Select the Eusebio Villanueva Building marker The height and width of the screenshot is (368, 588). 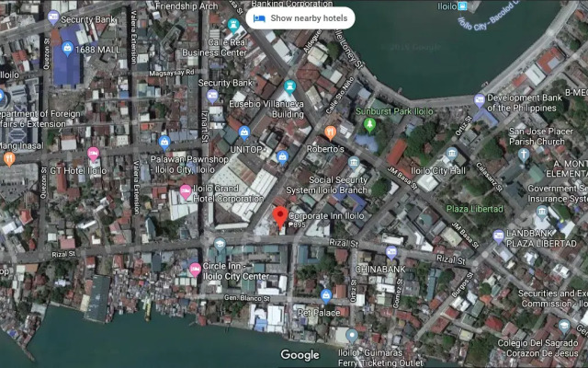289,88
